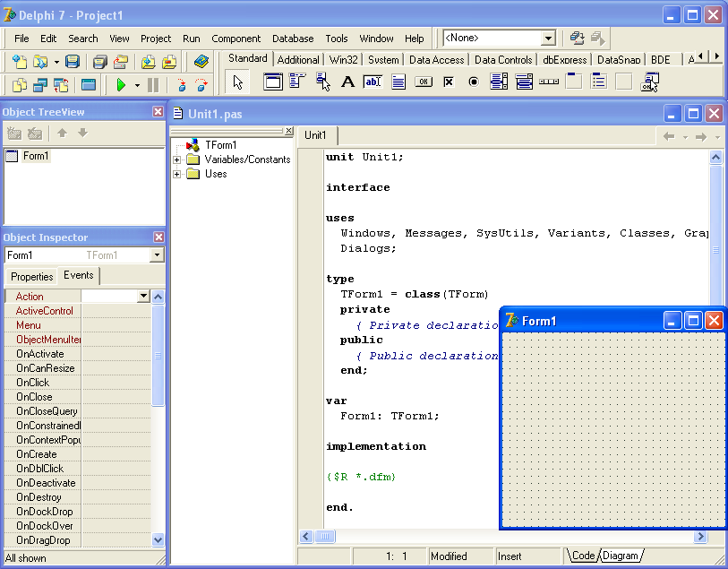Screen dimensions: 728x569
Task: Select the ScrollBar component icon
Action: (x=549, y=82)
